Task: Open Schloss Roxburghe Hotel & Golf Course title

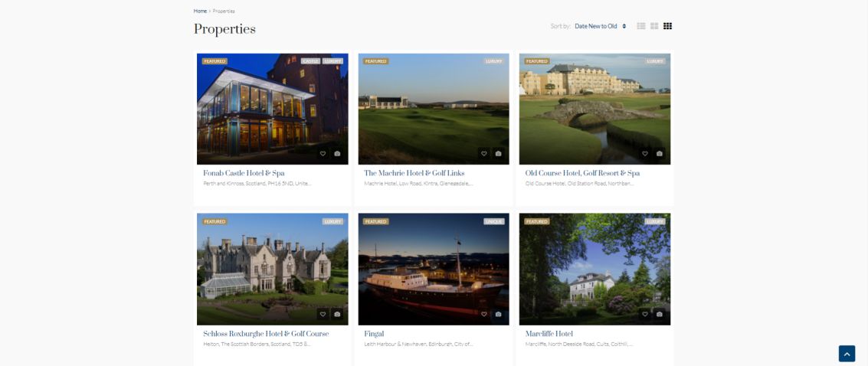Action: [266, 334]
